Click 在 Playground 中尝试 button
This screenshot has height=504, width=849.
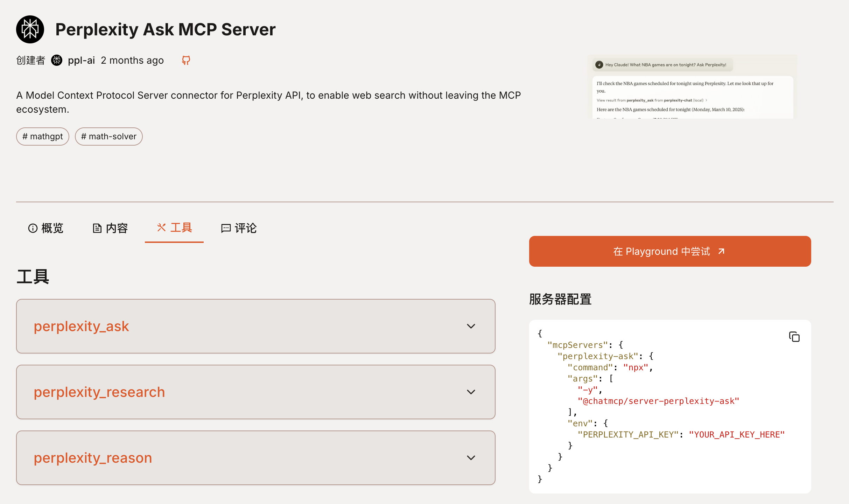point(670,251)
